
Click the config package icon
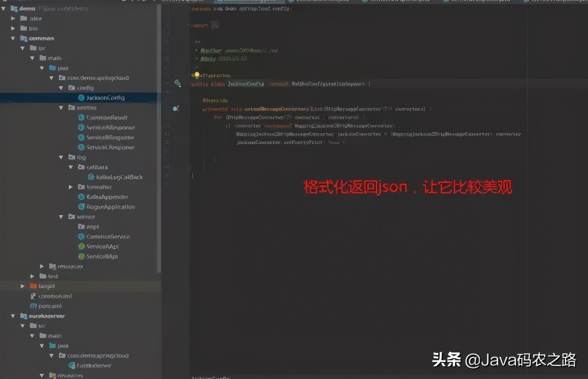coord(72,88)
